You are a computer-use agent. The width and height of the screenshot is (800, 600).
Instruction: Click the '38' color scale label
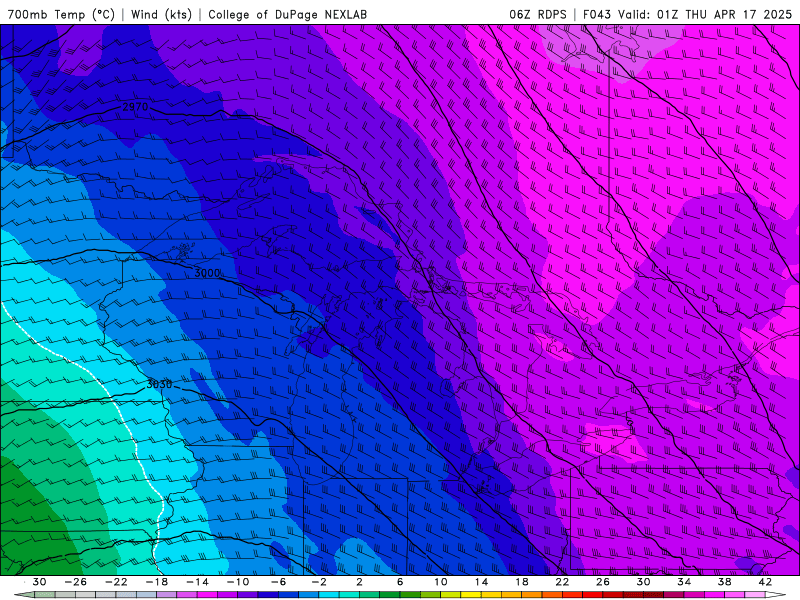(x=724, y=582)
